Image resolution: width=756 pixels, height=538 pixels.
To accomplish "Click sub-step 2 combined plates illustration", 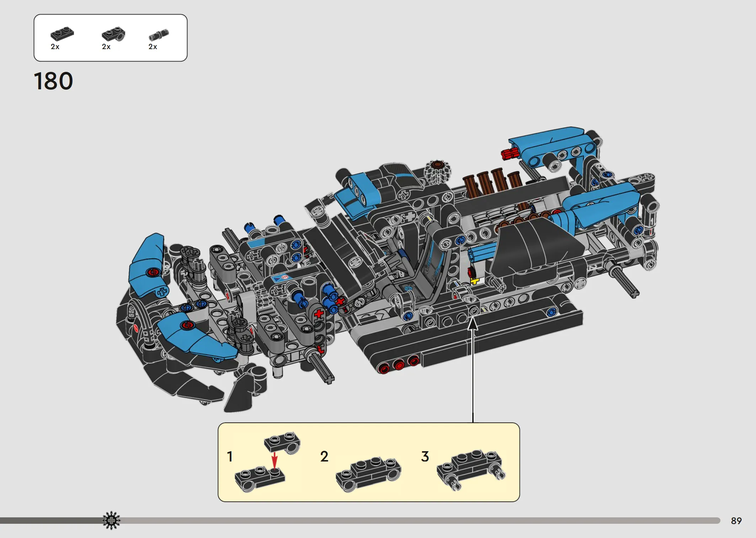I will pos(368,474).
